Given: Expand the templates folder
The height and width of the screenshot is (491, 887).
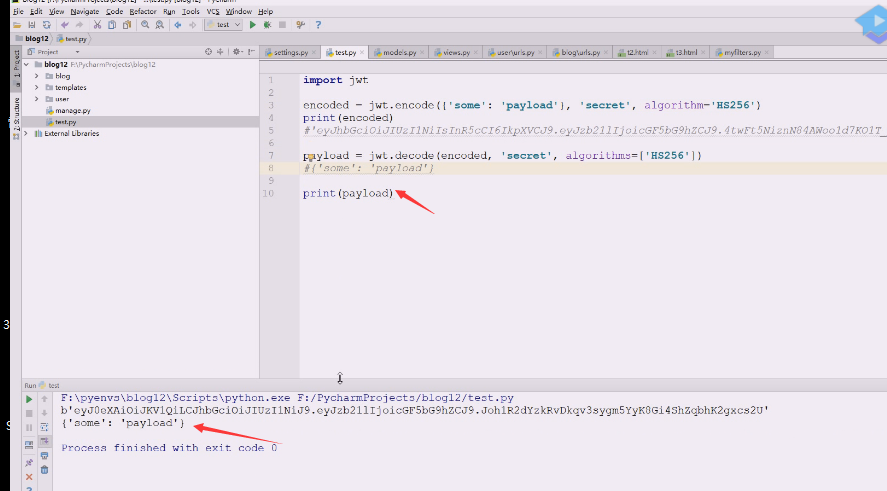Looking at the screenshot, I should pyautogui.click(x=37, y=88).
